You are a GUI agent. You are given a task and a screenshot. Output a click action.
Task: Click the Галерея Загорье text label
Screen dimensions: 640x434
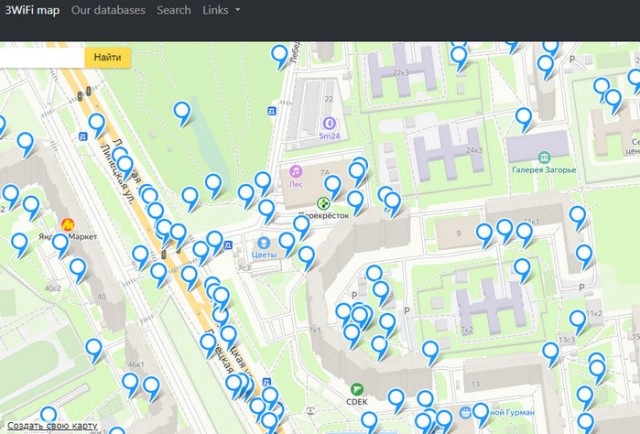click(544, 170)
